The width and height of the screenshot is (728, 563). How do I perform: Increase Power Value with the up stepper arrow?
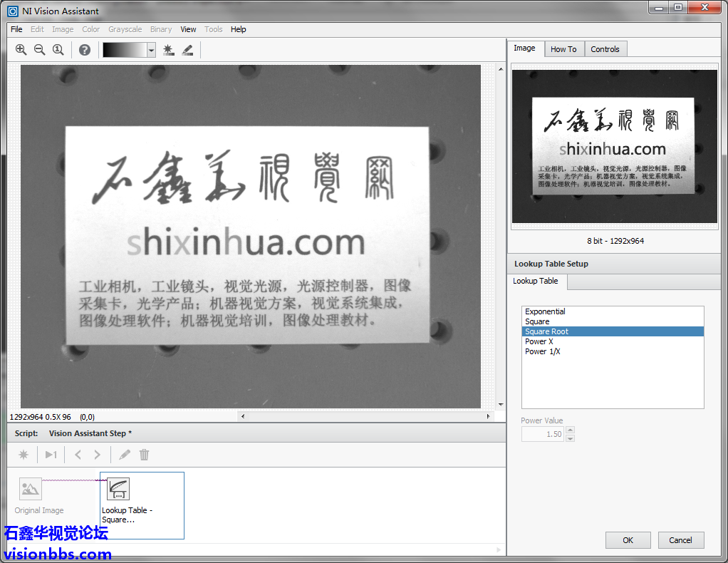coord(570,430)
